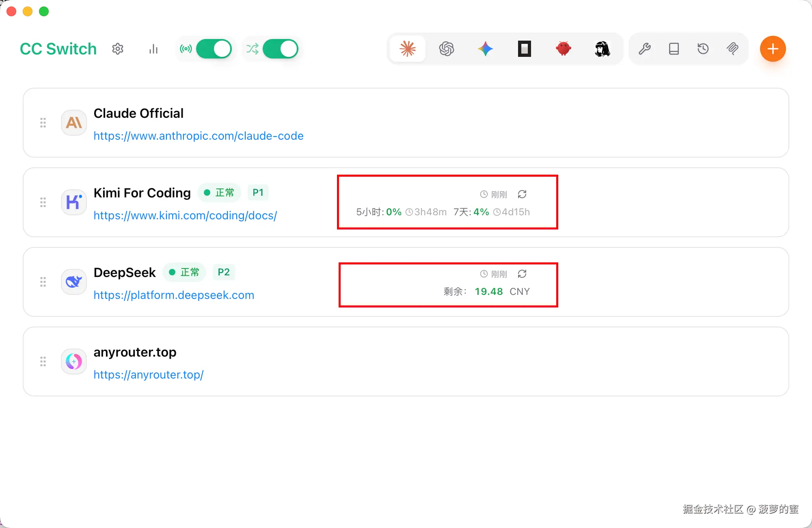Image resolution: width=812 pixels, height=528 pixels.
Task: Disable the shuffle failover switch
Action: [280, 49]
